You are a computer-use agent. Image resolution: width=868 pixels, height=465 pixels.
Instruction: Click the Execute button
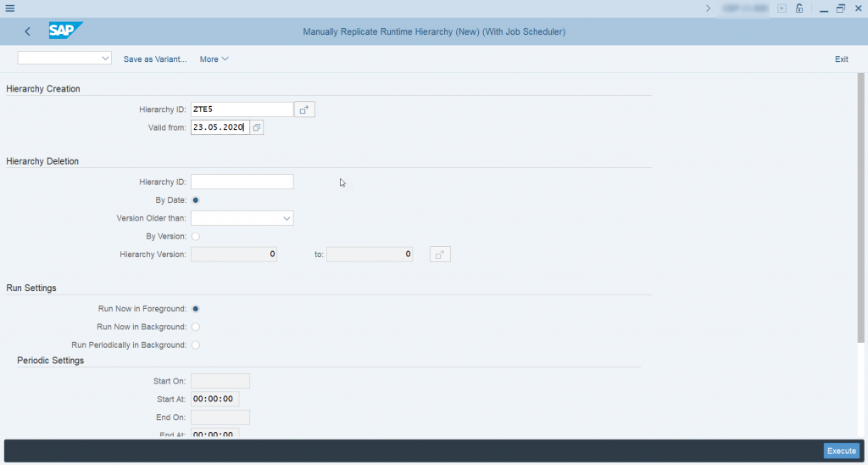point(842,451)
